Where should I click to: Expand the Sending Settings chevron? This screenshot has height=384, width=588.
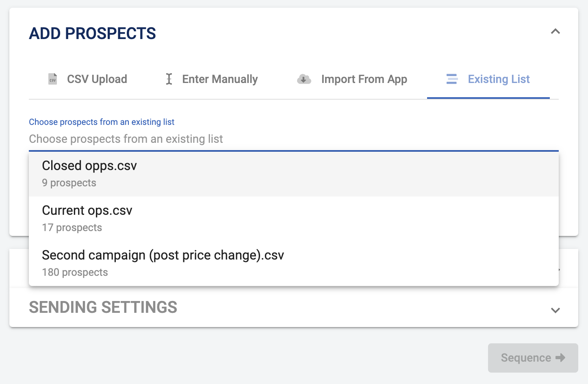click(555, 310)
